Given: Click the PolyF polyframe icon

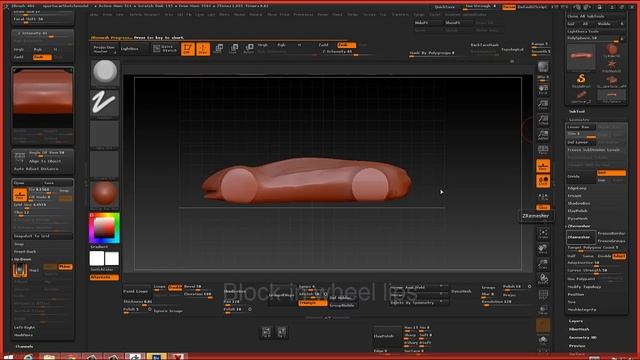Looking at the screenshot, I should (x=543, y=295).
